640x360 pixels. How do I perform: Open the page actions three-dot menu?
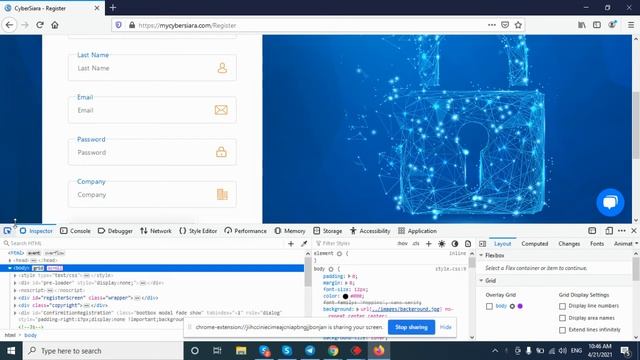492,25
